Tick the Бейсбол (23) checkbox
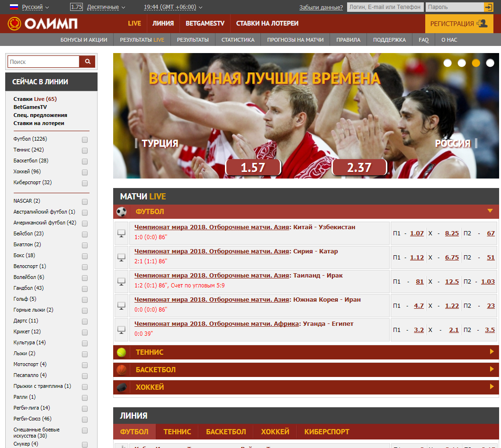 [85, 234]
